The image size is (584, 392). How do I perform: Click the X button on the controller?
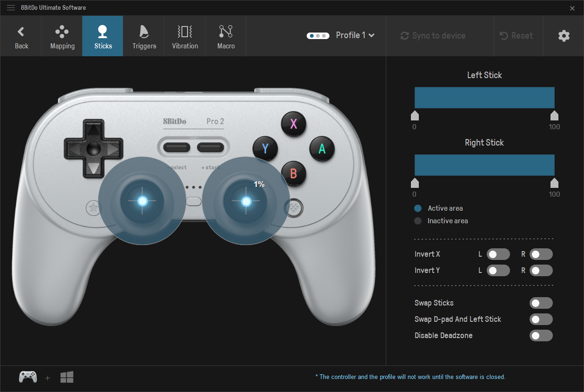click(x=294, y=124)
